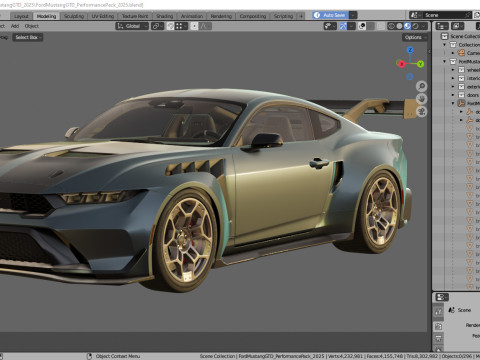This screenshot has height=360, width=480.
Task: Open the Tool properties tab
Action: (x=438, y=312)
